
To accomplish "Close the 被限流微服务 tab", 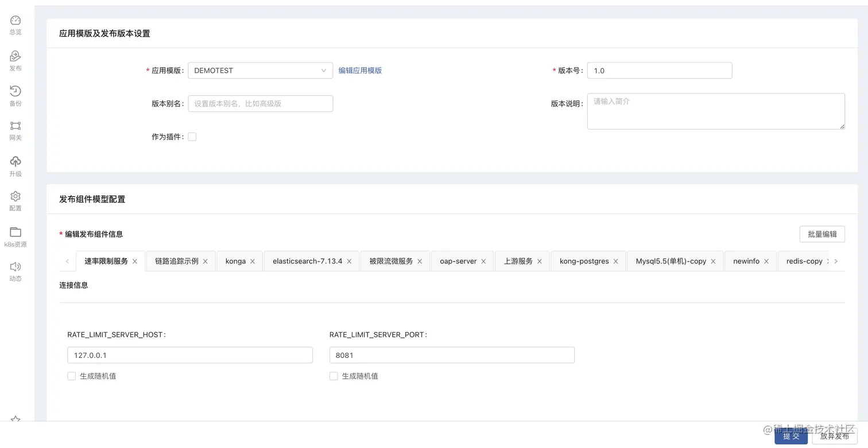I will (420, 262).
